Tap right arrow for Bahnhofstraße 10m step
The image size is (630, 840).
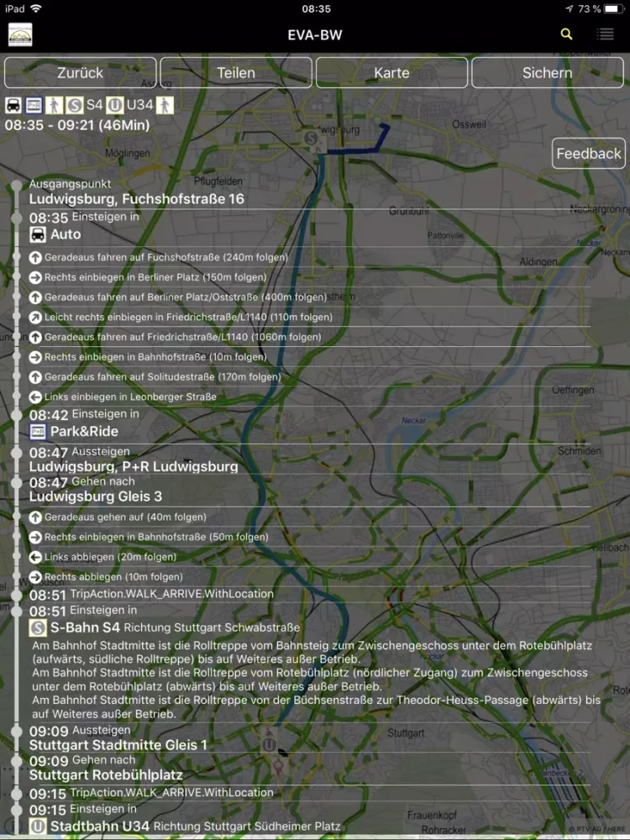click(35, 357)
